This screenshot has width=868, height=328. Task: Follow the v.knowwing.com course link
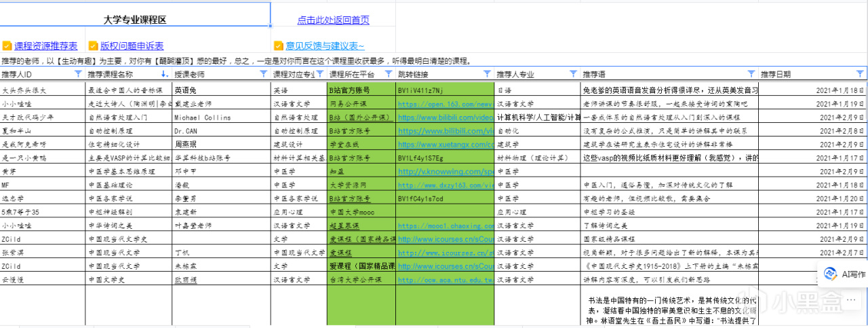coord(445,172)
